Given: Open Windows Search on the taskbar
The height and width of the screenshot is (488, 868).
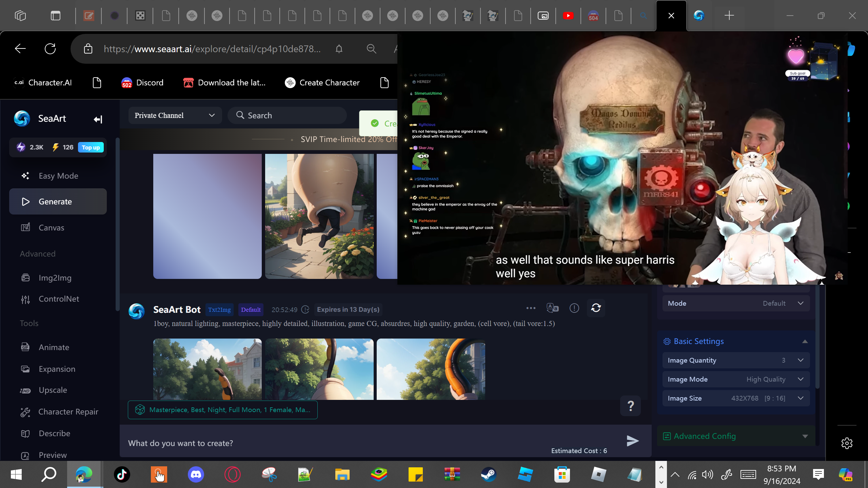Looking at the screenshot, I should 49,474.
